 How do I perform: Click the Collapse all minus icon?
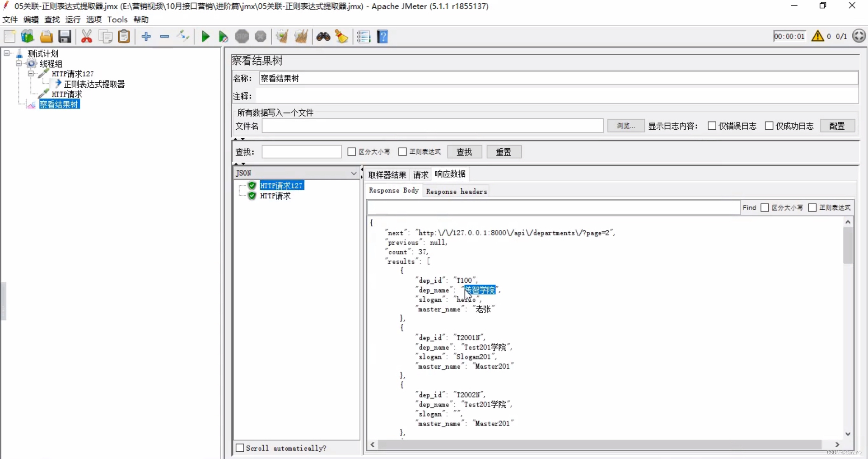[x=164, y=36]
